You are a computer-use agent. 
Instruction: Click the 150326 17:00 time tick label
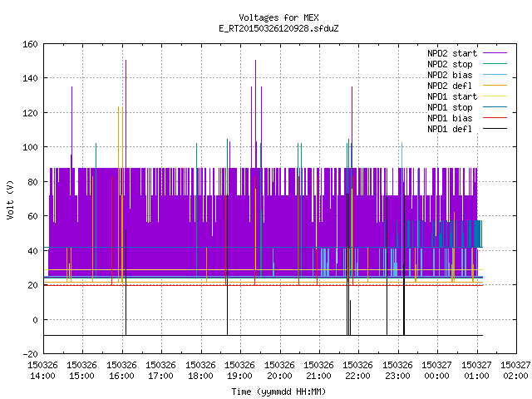coord(160,371)
